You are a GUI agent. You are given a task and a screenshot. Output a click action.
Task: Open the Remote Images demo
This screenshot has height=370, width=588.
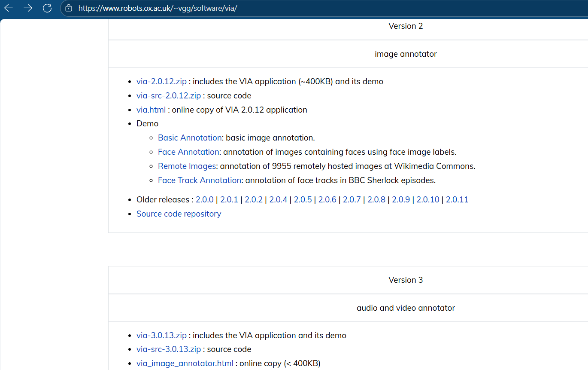point(187,166)
